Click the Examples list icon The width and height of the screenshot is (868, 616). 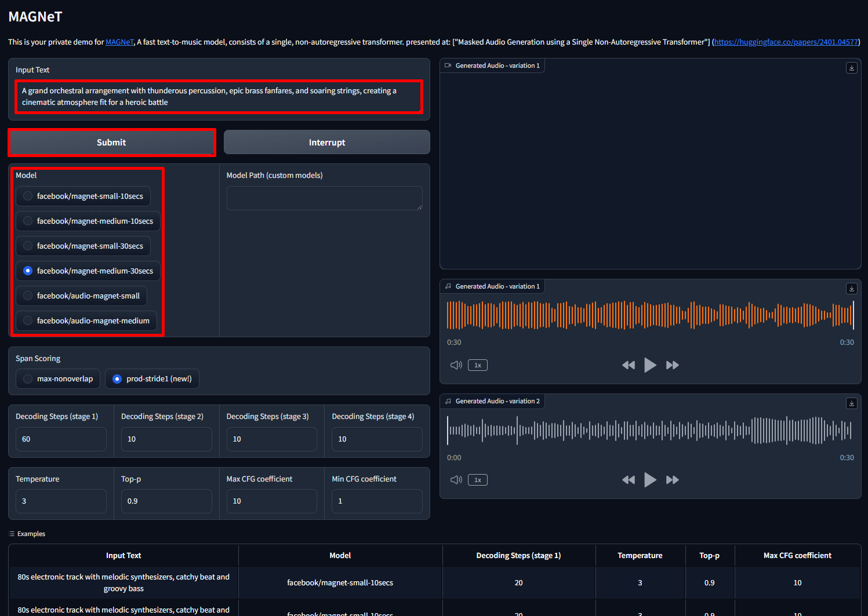click(12, 534)
